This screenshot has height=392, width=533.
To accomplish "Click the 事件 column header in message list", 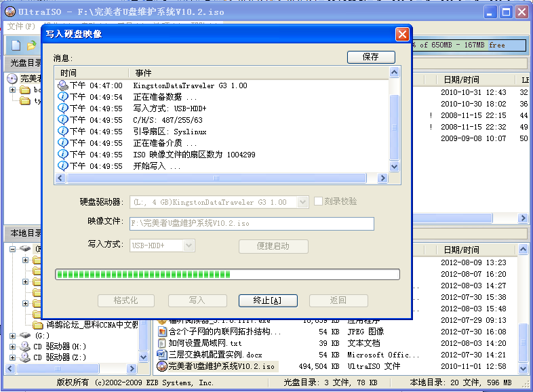I will pos(259,73).
